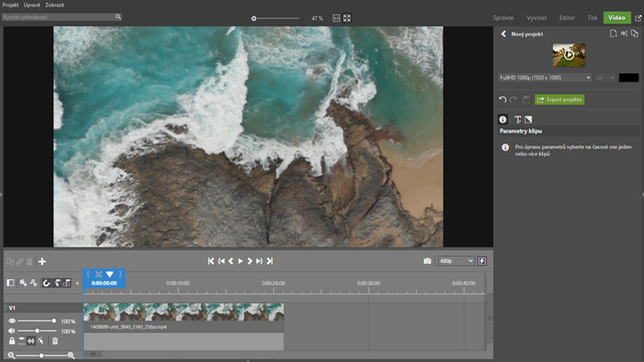Switch to the Editor tab

(567, 17)
